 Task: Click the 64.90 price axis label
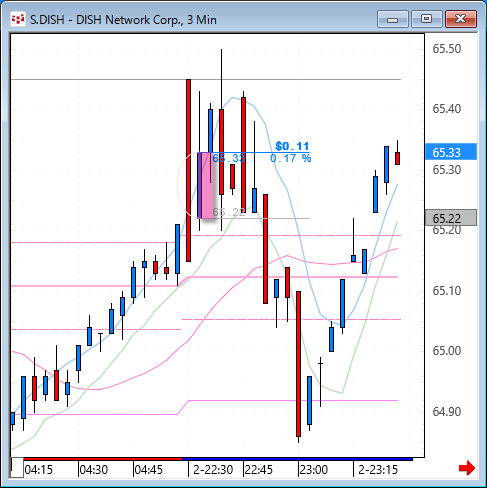click(x=447, y=412)
